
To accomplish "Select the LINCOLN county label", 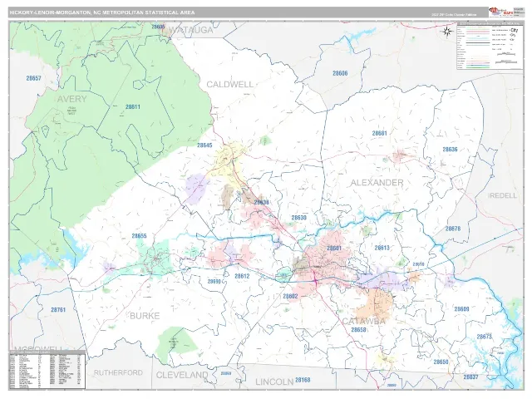I will point(274,382).
